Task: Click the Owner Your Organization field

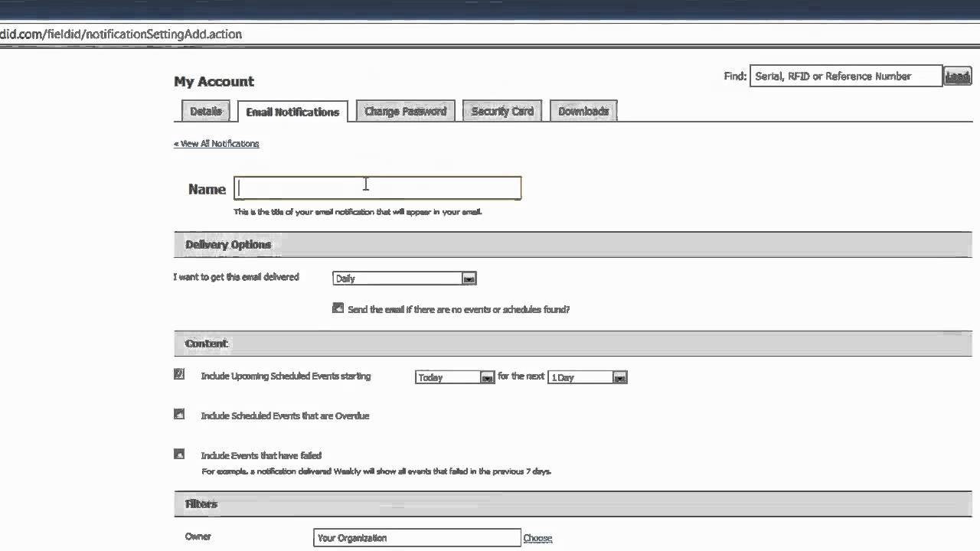Action: pos(417,538)
